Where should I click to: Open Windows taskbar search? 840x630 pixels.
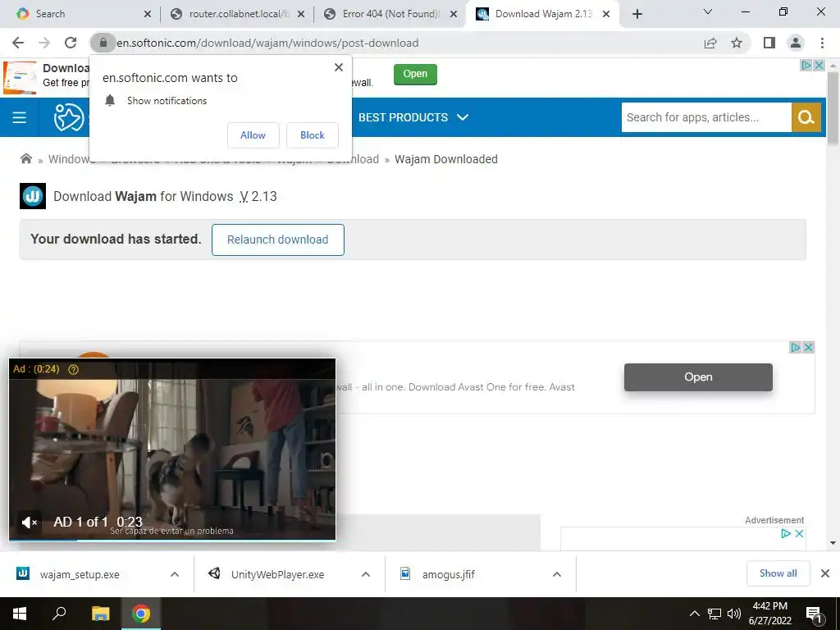[x=59, y=614]
